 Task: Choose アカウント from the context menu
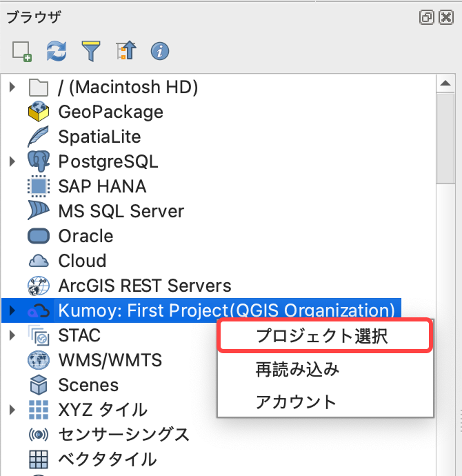tap(325, 401)
